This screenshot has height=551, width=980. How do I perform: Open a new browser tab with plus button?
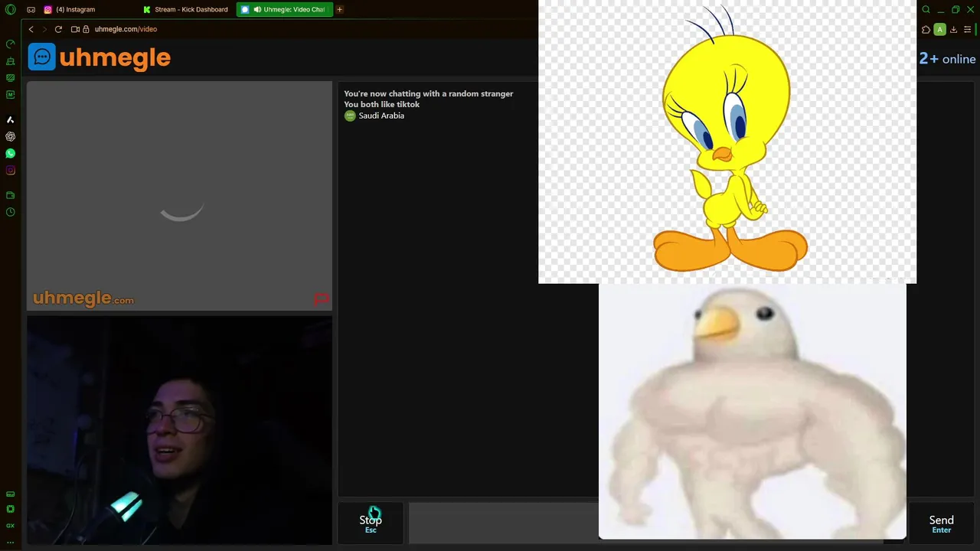click(339, 9)
